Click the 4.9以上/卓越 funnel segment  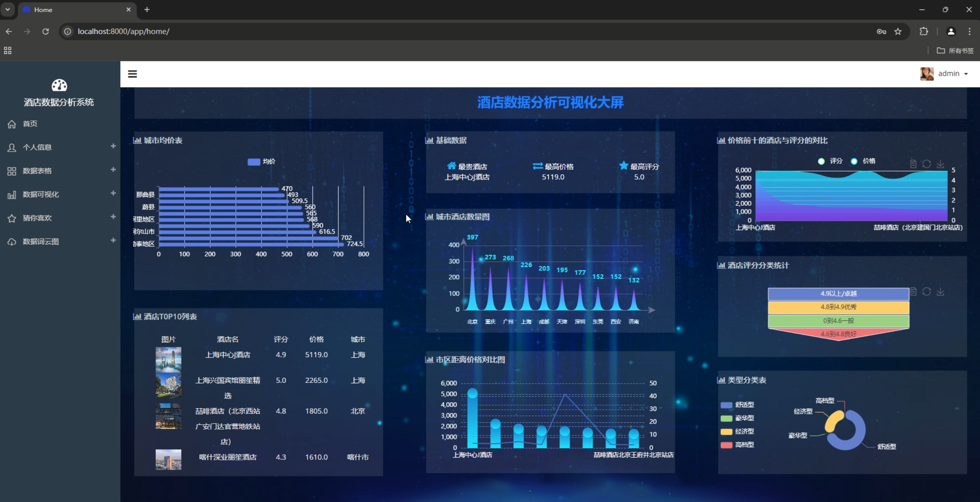pyautogui.click(x=838, y=294)
